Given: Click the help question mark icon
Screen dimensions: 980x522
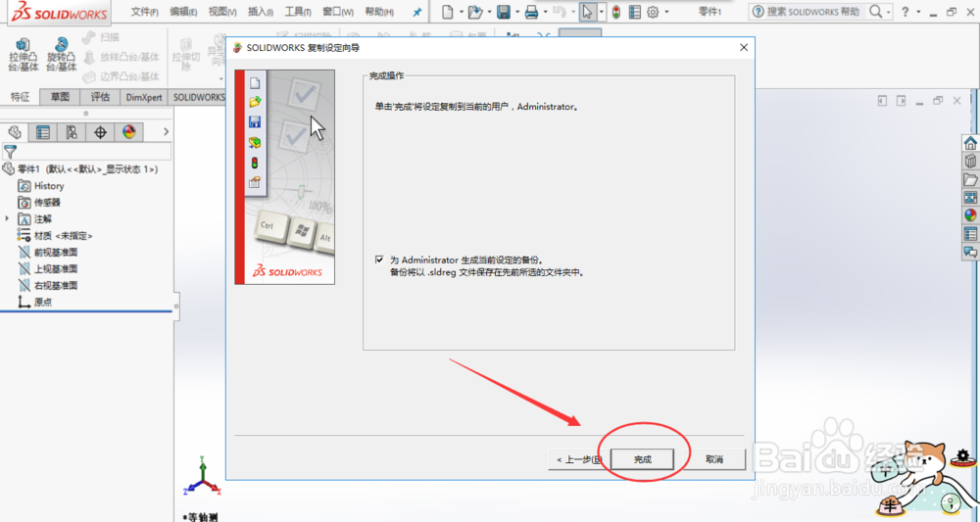Looking at the screenshot, I should tap(905, 12).
